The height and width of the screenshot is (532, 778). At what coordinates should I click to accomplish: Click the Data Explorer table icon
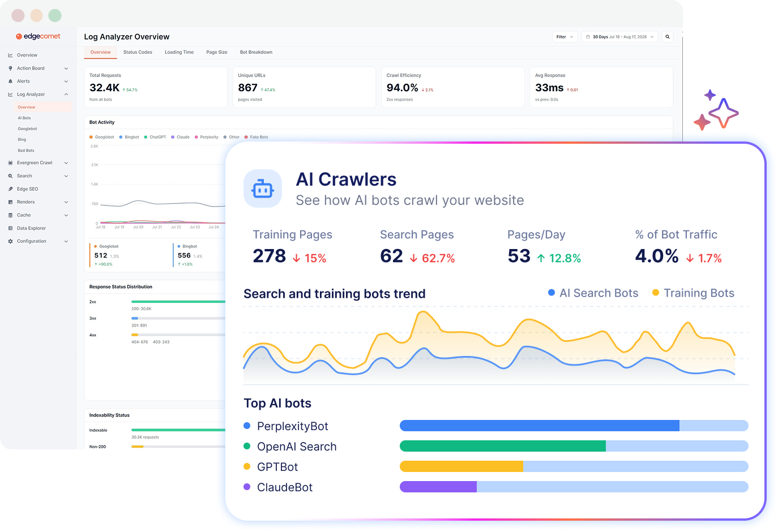10,229
